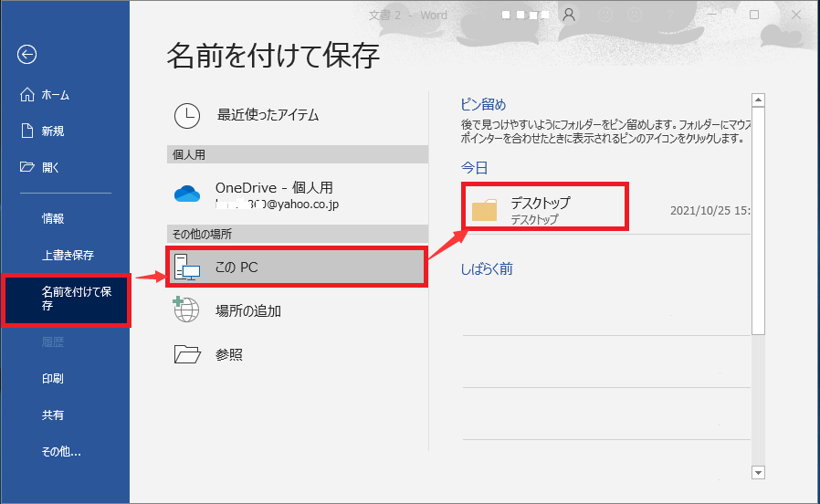Image resolution: width=820 pixels, height=504 pixels.
Task: Maximize the Word window
Action: click(x=754, y=15)
